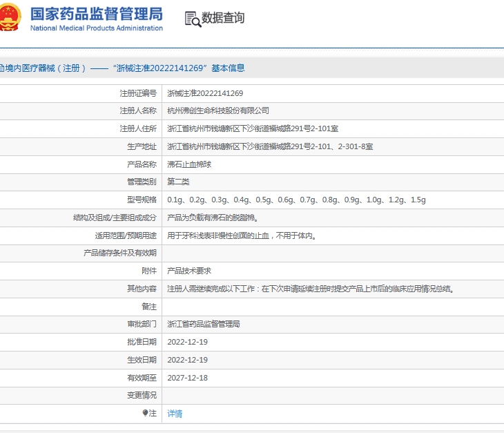The height and width of the screenshot is (433, 504).
Task: Click 注册证编号 label
Action: 138,93
